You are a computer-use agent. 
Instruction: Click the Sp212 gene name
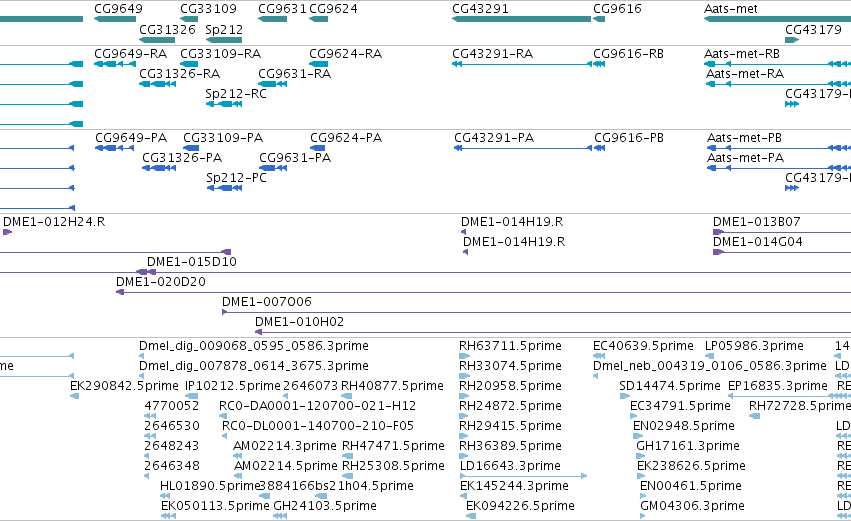coord(224,30)
